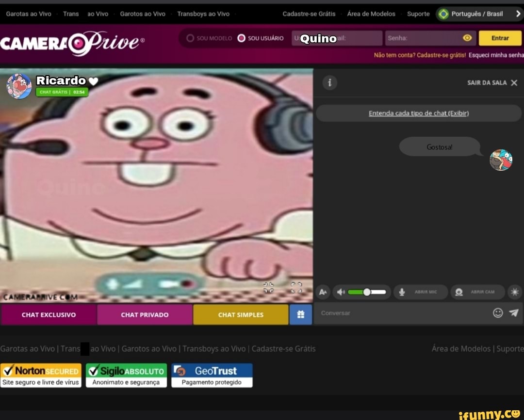Start Chat Privado session
524x420 pixels.
tap(145, 314)
